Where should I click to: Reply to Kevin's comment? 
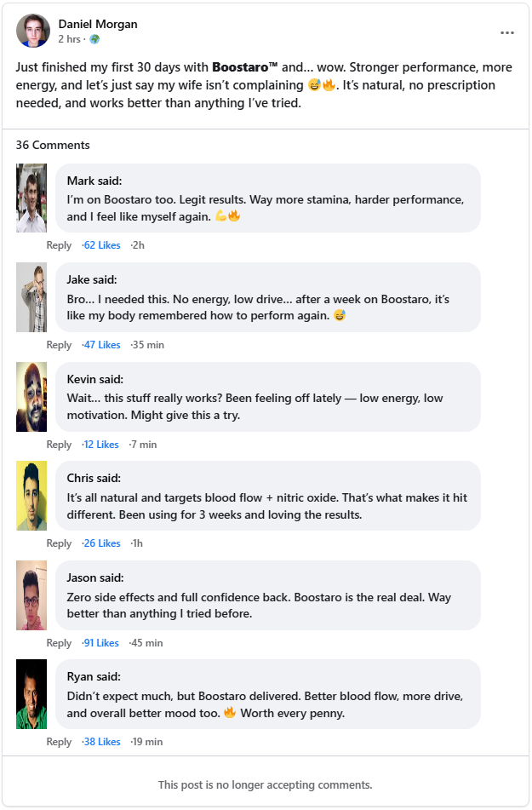(x=59, y=444)
